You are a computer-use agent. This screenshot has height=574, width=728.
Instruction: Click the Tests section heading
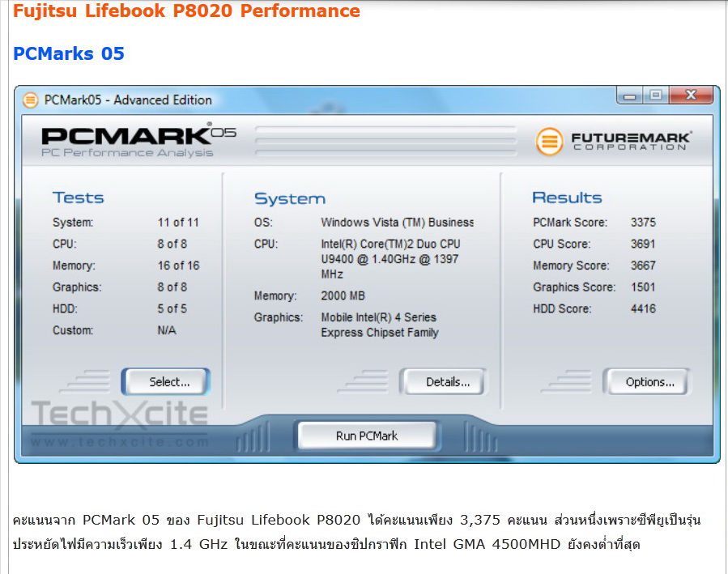[78, 198]
